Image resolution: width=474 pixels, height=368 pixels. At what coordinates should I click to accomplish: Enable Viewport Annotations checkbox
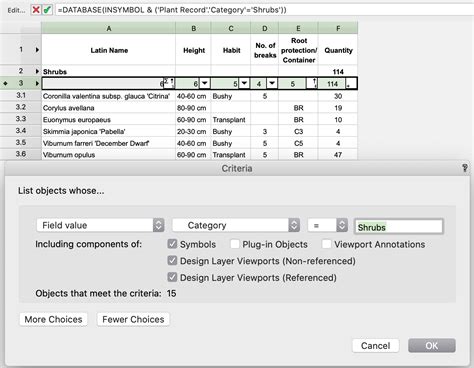click(x=327, y=244)
